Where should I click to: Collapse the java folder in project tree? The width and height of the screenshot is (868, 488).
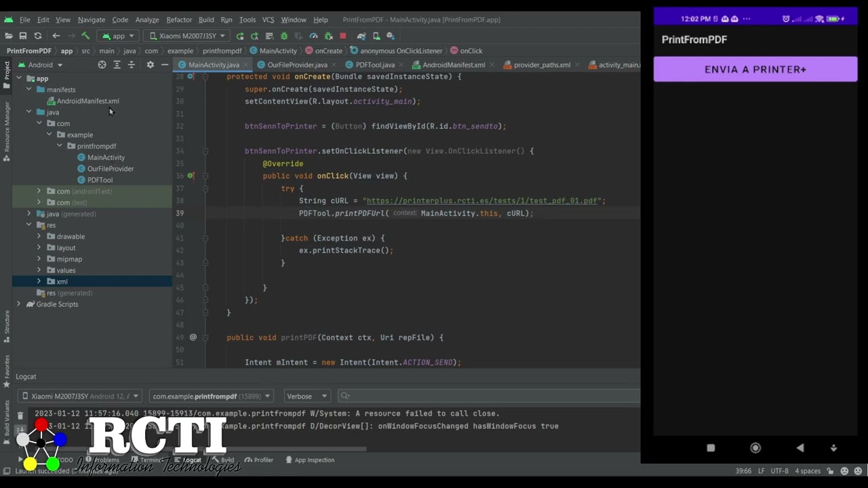coord(29,112)
